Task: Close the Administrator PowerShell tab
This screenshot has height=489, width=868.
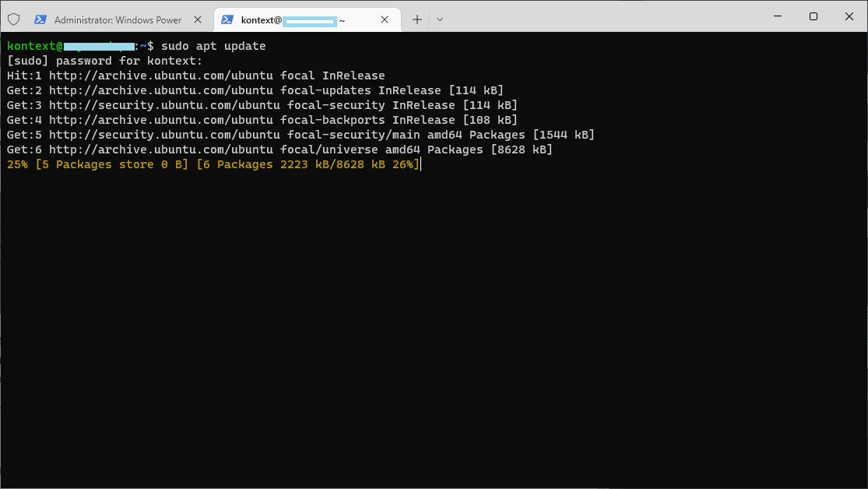Action: (x=197, y=19)
